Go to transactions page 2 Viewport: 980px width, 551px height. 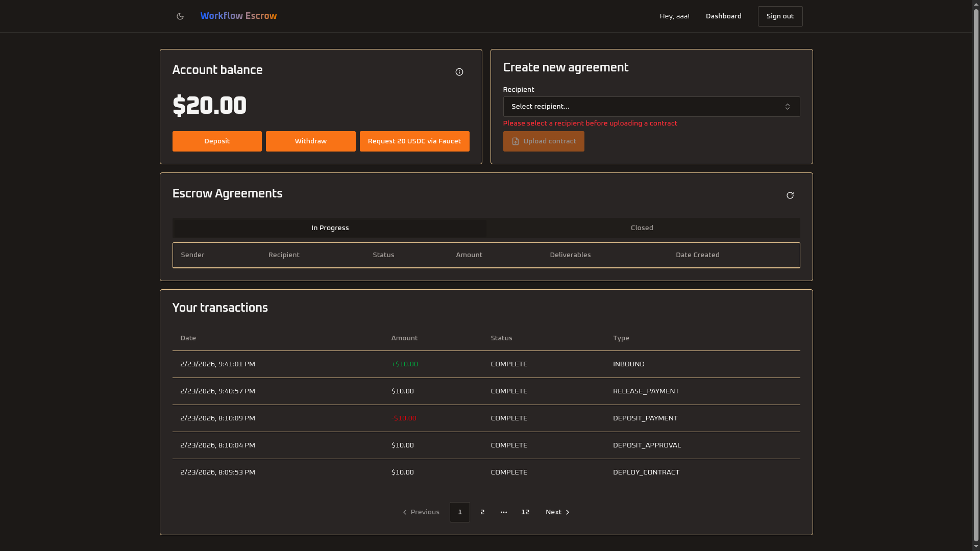[x=482, y=512]
